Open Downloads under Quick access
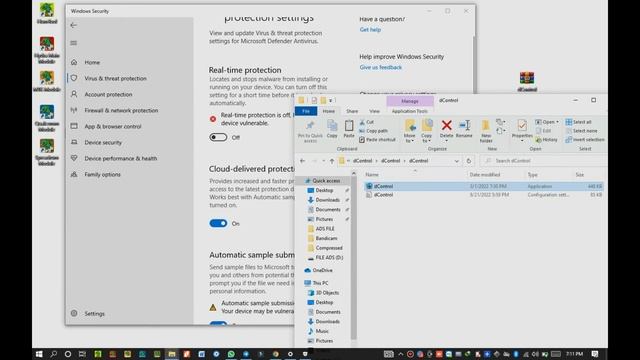Screen dimensions: 640x360 [x=327, y=200]
